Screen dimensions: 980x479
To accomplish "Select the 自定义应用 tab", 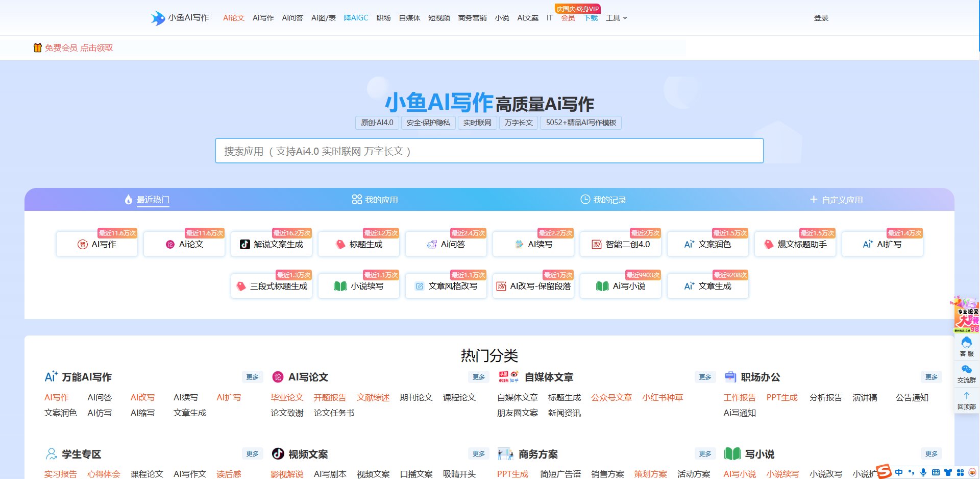I will click(x=836, y=200).
